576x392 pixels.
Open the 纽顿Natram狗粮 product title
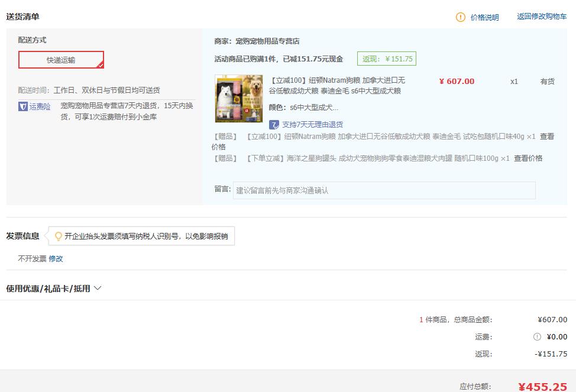tap(337, 86)
